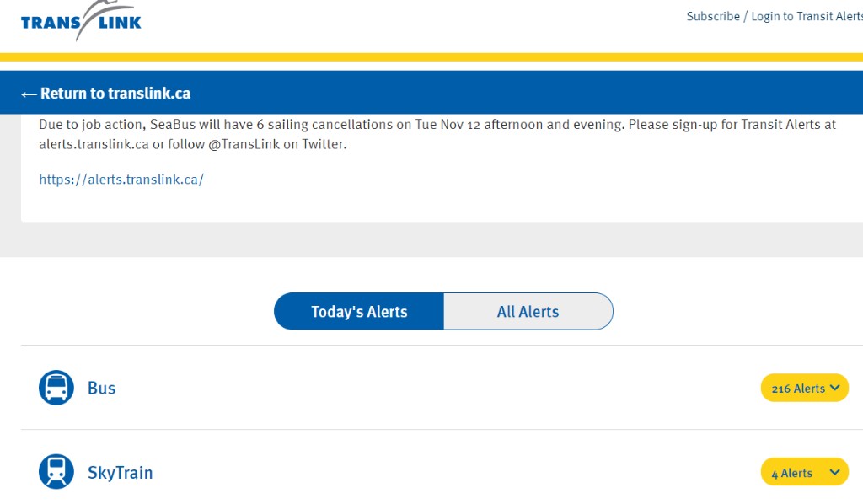Click the word Subscribe in header
863x504 pixels.
click(x=713, y=17)
